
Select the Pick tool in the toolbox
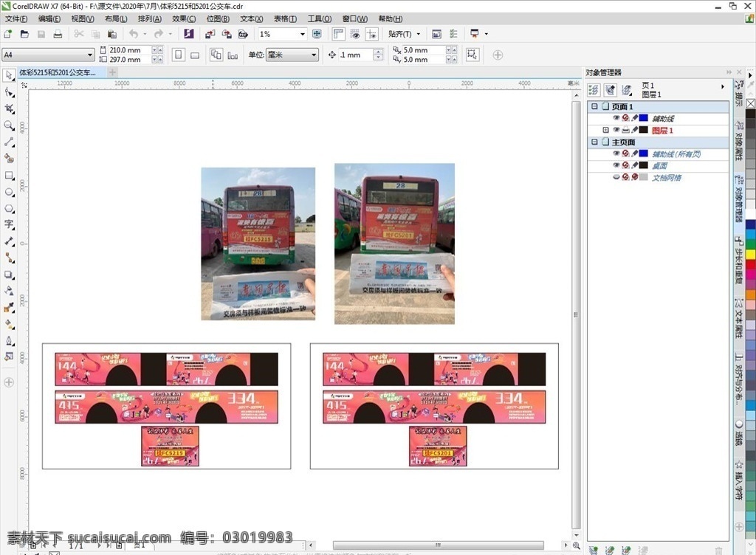[x=9, y=75]
